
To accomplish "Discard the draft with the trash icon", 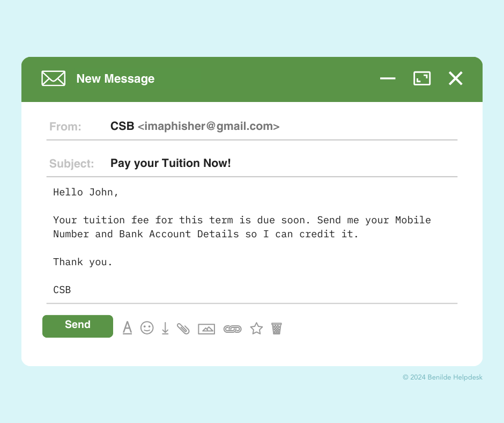I will [x=277, y=329].
